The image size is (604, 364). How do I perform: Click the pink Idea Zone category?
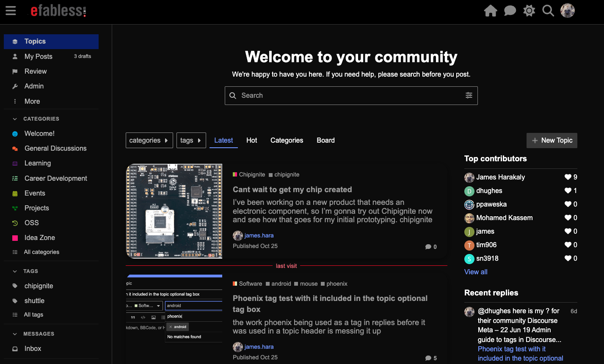click(39, 238)
